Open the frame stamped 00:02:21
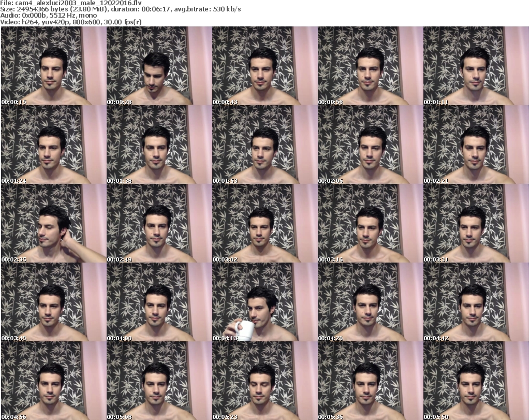The height and width of the screenshot is (420, 530). [x=476, y=144]
